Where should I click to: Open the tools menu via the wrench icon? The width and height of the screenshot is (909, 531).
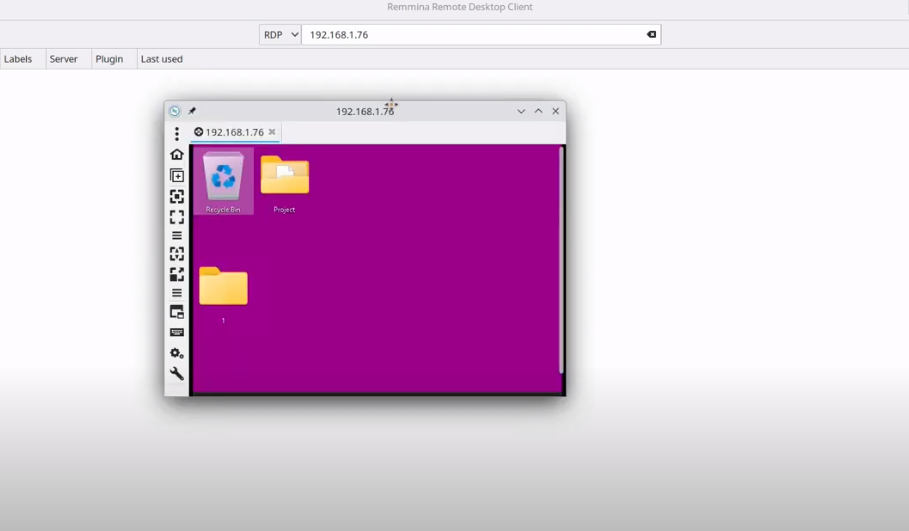coord(177,374)
